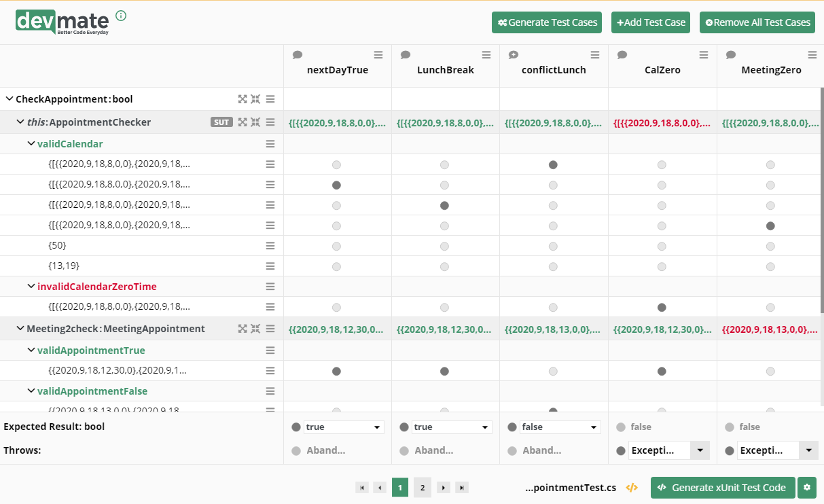Open hamburger menu for LunchBreak column
Screen dimensions: 824x504
[486, 55]
